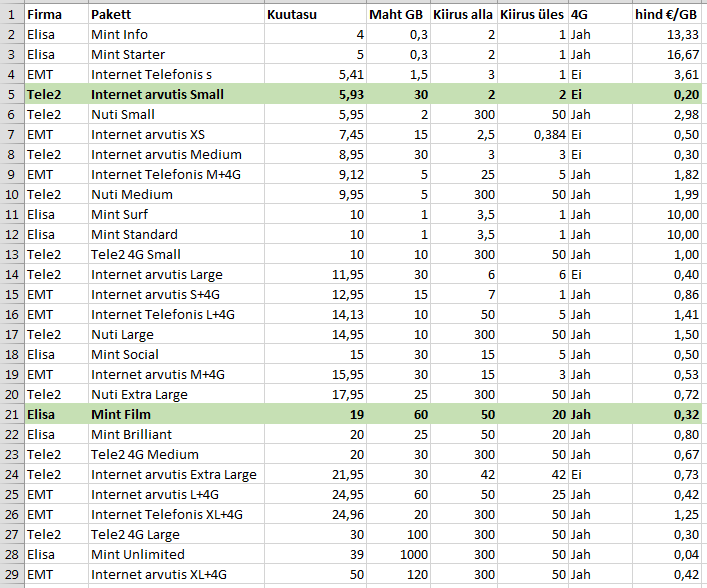Click the Firma column header cell
This screenshot has height=588, width=707.
pos(55,15)
